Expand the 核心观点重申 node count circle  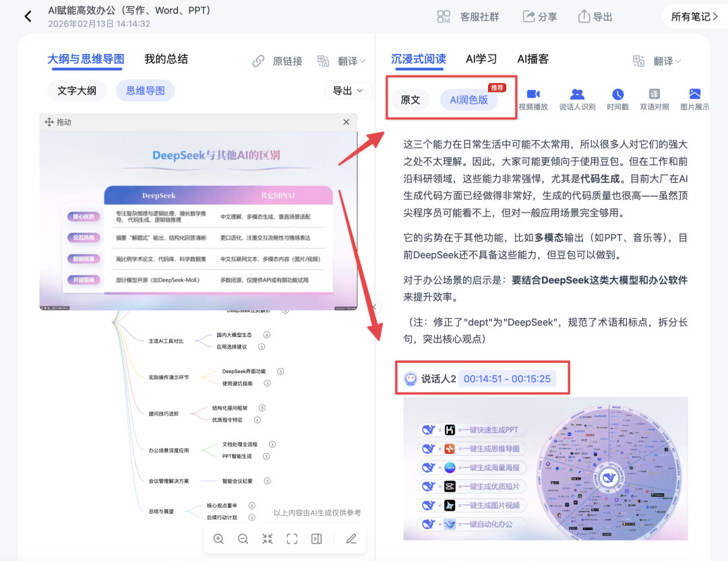click(x=251, y=506)
